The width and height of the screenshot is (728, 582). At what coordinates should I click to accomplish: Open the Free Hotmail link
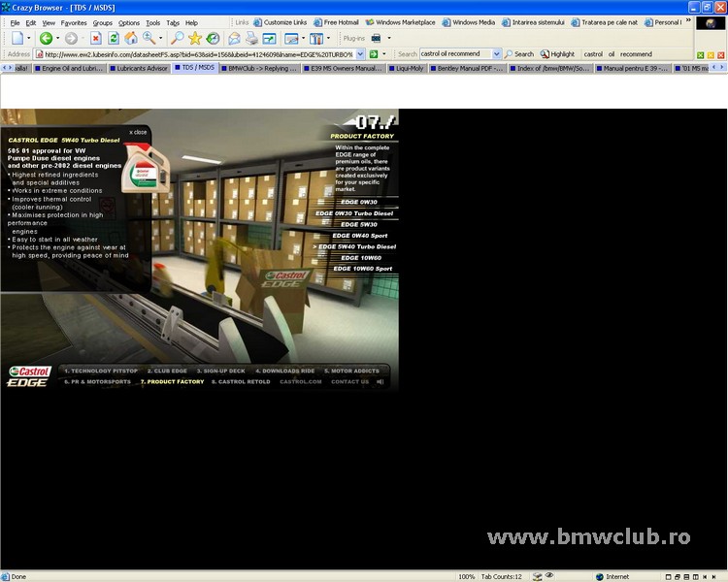336,22
